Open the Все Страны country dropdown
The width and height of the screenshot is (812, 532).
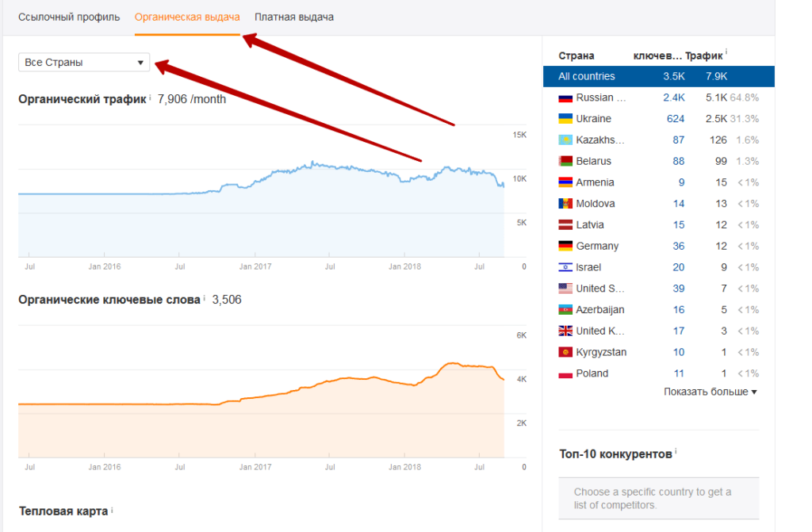coord(84,62)
